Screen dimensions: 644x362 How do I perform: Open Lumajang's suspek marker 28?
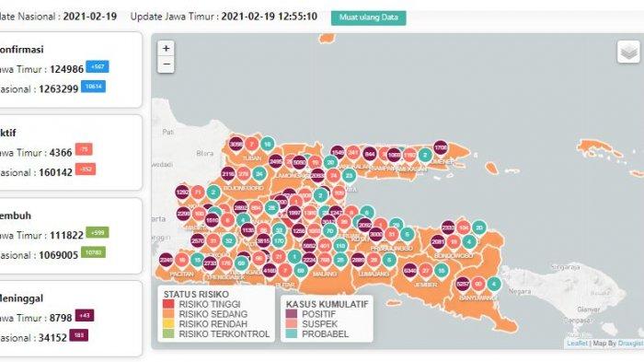374,260
